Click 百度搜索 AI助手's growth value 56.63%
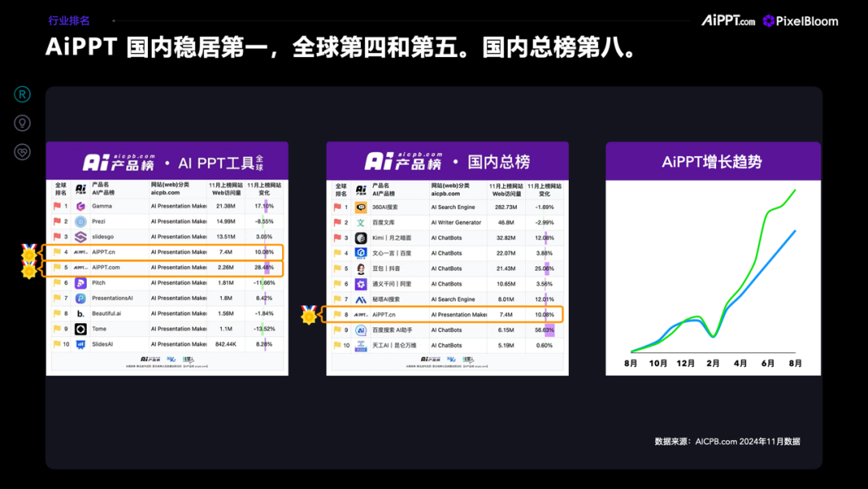Screen dimensions: 868x489 tap(544, 330)
